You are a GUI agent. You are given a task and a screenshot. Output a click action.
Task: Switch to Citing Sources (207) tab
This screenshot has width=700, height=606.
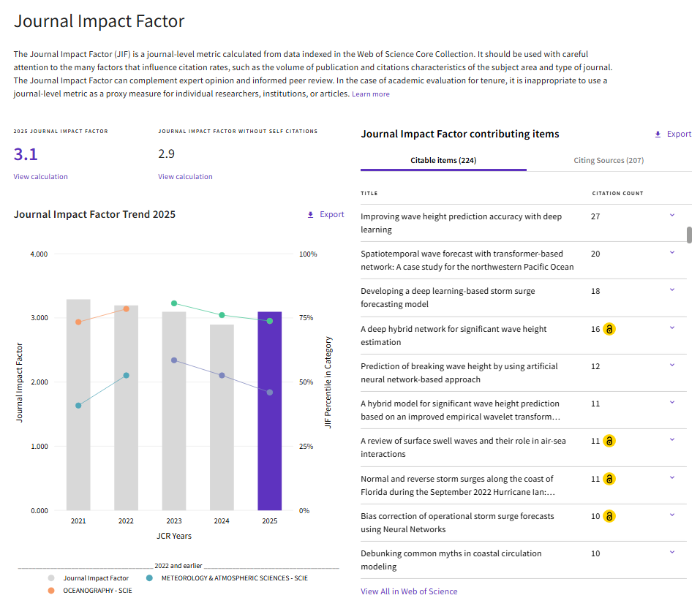click(x=609, y=160)
